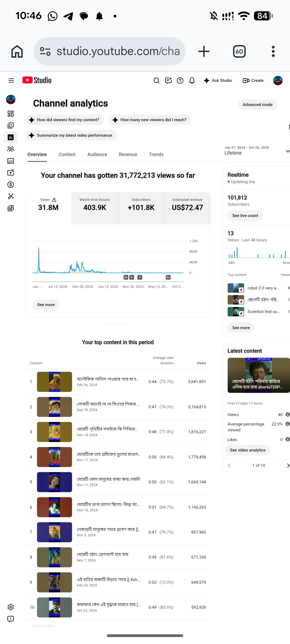
Task: Open thumbnail of video dated Oct 22, 2024
Action: (55, 607)
